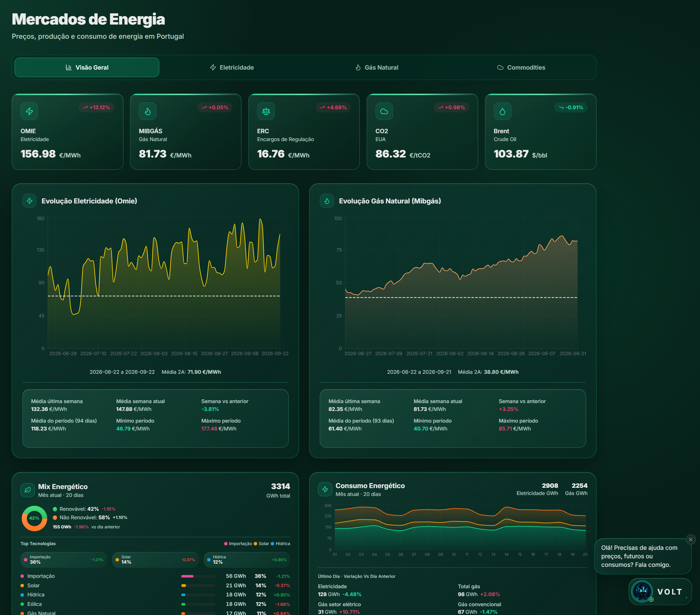Click the Solar share progress bar
The height and width of the screenshot is (615, 700).
tap(198, 585)
